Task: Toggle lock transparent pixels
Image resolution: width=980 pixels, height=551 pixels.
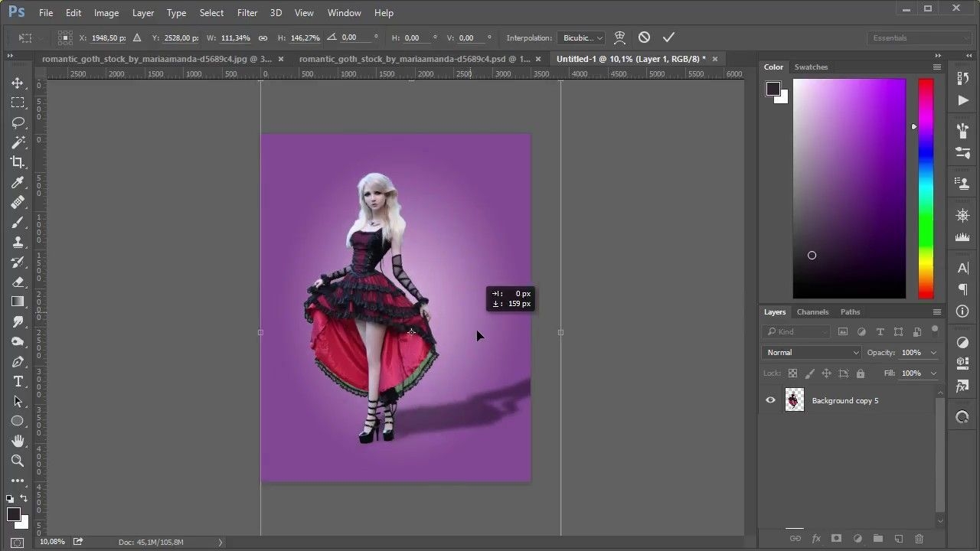Action: click(792, 373)
